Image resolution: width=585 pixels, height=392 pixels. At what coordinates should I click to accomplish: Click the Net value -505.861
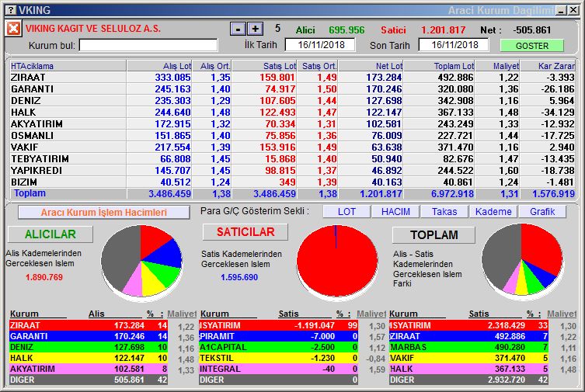tap(532, 29)
